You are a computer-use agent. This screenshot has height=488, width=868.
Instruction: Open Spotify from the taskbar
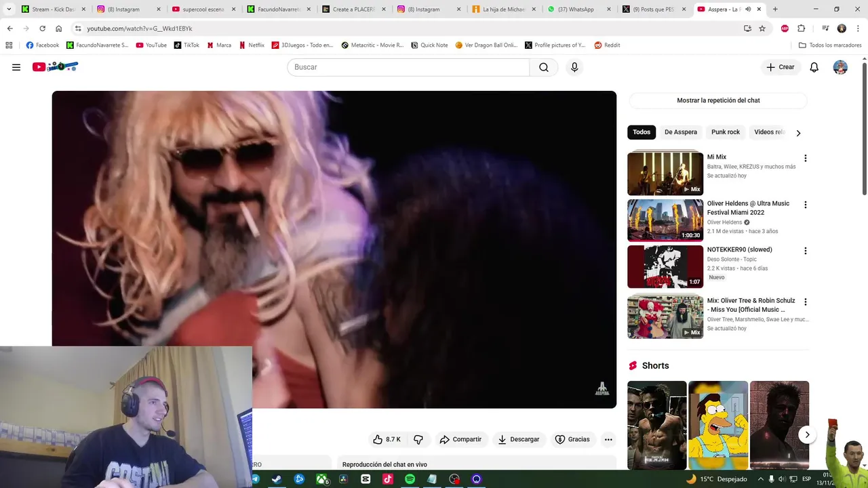pos(410,479)
